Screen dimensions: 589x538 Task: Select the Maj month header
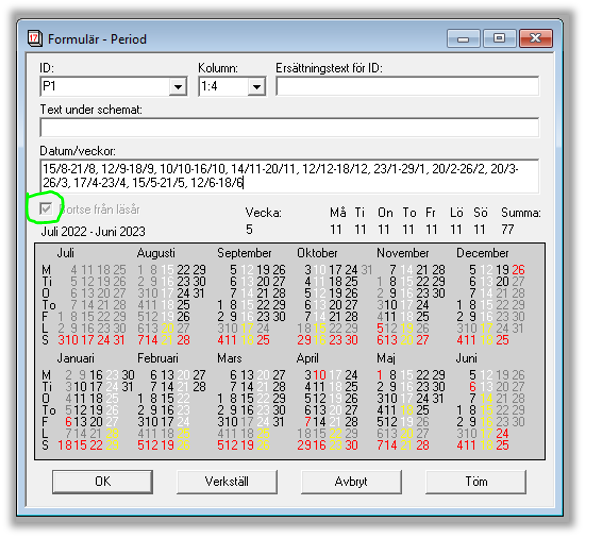pos(386,358)
